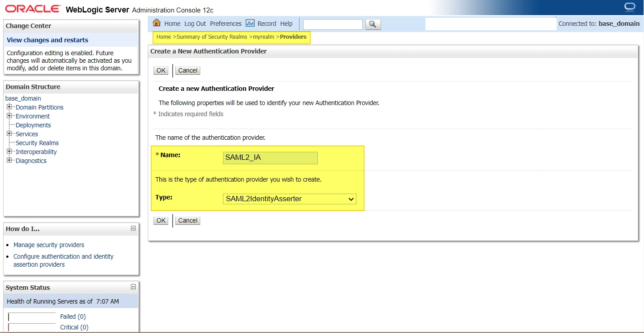
Task: Click the house icon in the toolbar
Action: click(156, 23)
